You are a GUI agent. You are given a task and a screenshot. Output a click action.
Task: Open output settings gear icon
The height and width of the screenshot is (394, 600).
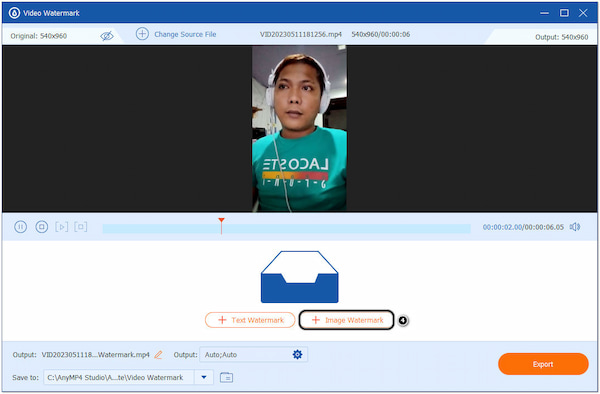(x=297, y=354)
